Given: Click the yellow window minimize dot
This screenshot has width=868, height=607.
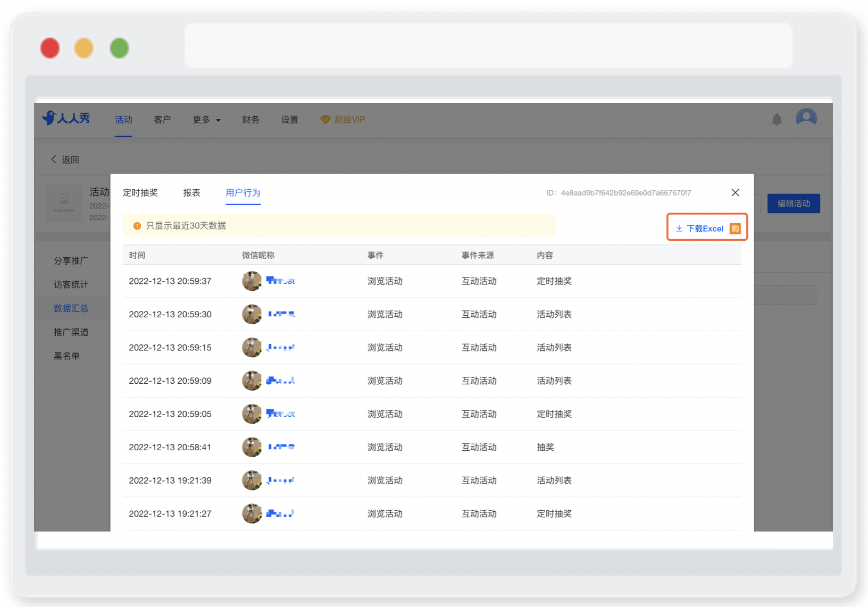Looking at the screenshot, I should (84, 48).
